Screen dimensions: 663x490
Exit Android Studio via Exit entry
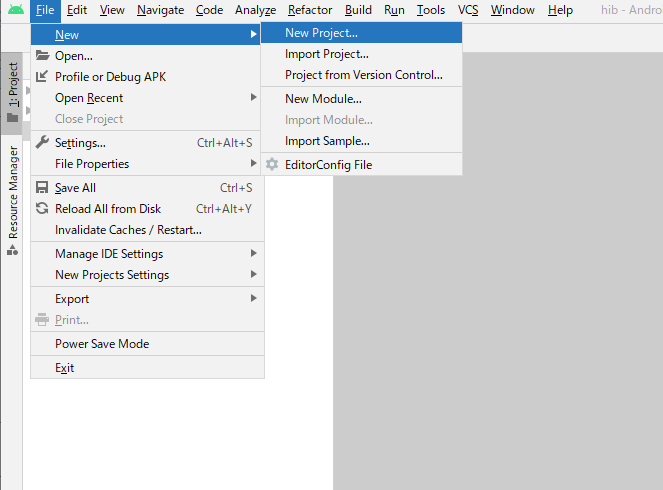148,367
